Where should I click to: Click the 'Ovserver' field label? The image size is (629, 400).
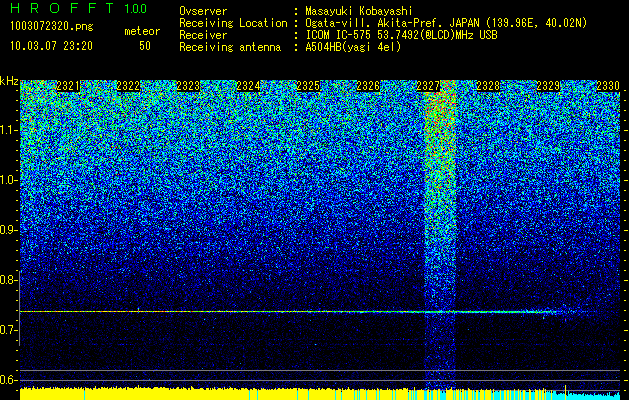(203, 12)
